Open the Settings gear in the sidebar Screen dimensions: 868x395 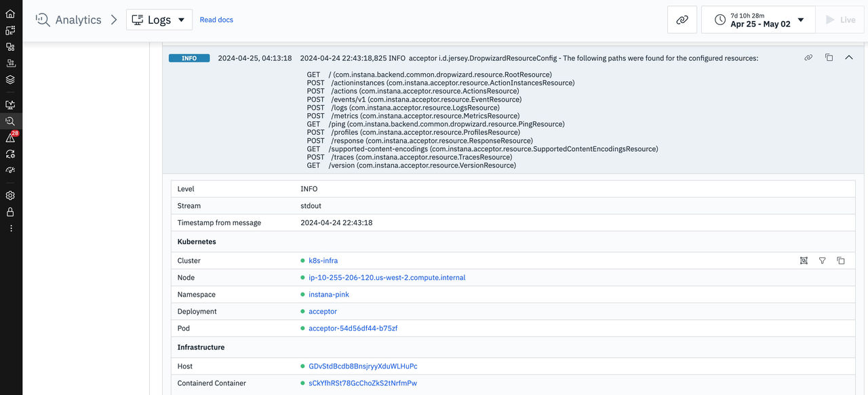[10, 196]
